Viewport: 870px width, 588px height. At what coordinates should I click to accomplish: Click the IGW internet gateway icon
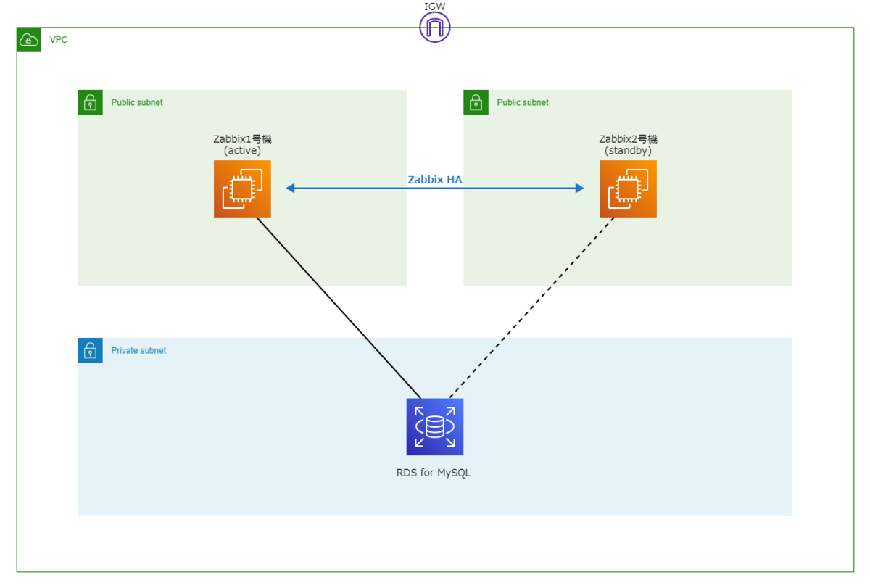435,28
